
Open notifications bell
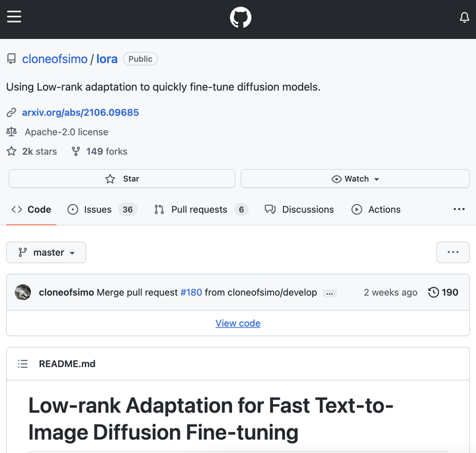coord(464,18)
